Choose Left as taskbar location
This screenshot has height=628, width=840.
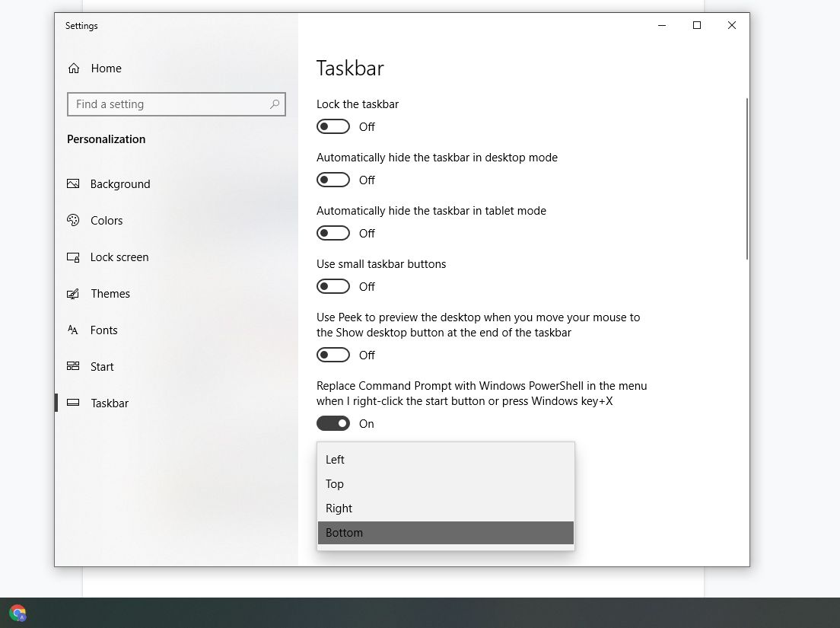point(335,459)
